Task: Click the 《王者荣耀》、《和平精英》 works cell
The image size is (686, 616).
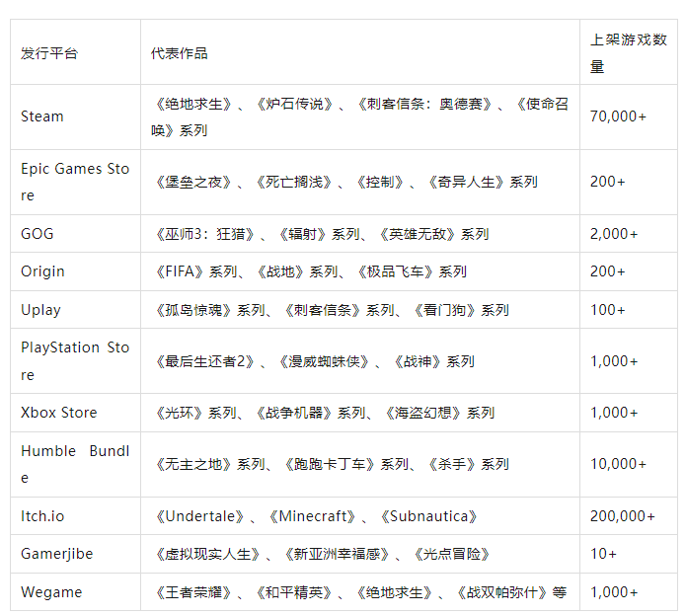Action: 360,592
